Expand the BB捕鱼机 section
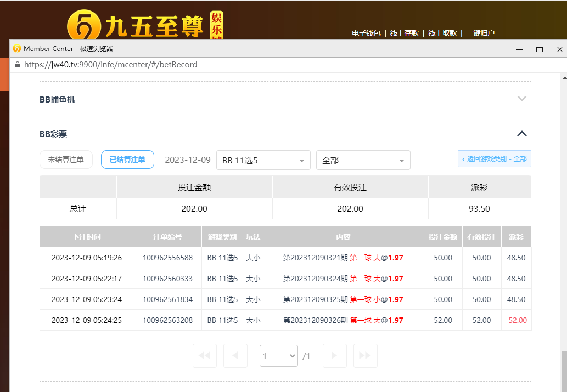The height and width of the screenshot is (392, 567). click(522, 99)
